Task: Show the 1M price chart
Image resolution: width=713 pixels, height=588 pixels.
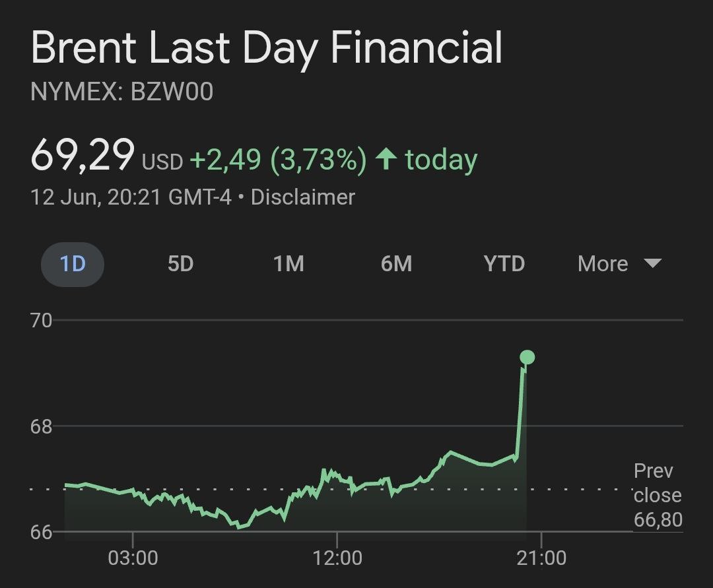Action: pyautogui.click(x=289, y=264)
